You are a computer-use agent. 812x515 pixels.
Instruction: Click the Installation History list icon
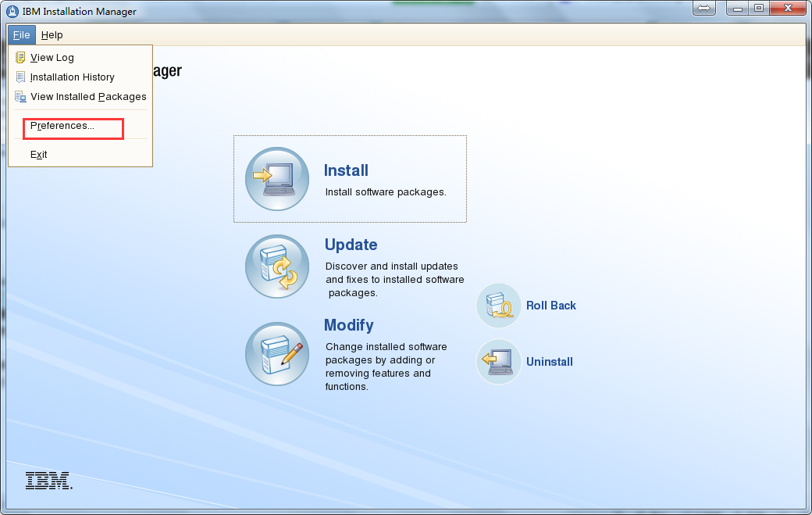pyautogui.click(x=20, y=77)
